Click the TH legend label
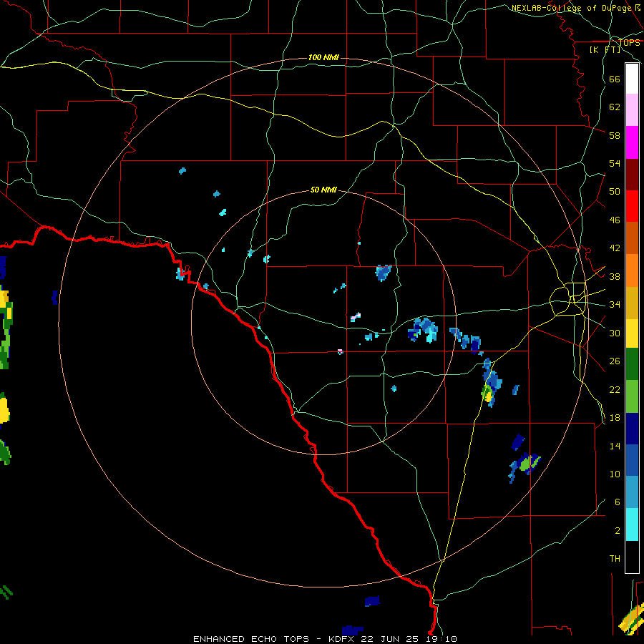 tap(615, 559)
